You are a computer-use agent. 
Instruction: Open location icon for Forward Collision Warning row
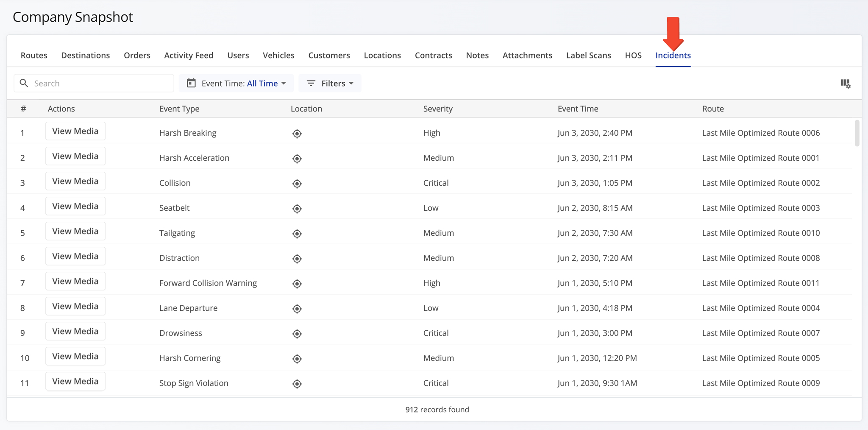coord(297,284)
